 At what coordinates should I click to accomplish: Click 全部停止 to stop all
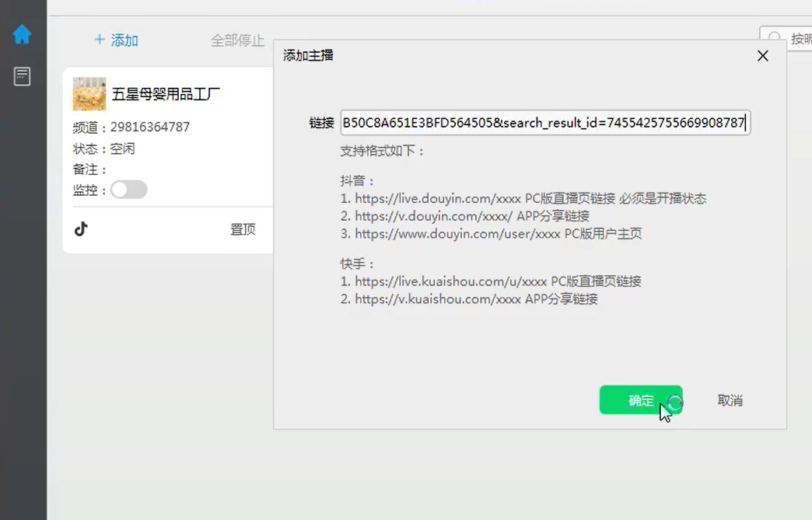(238, 40)
